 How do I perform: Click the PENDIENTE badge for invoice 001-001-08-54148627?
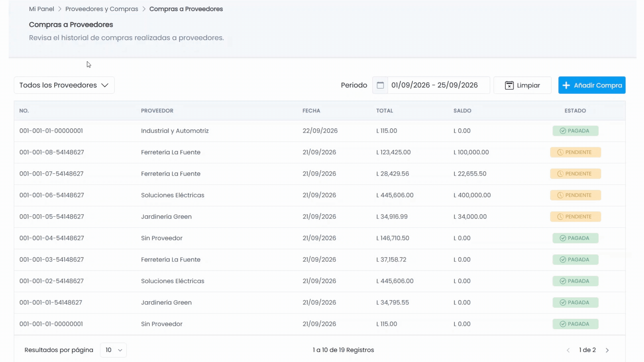pyautogui.click(x=575, y=152)
